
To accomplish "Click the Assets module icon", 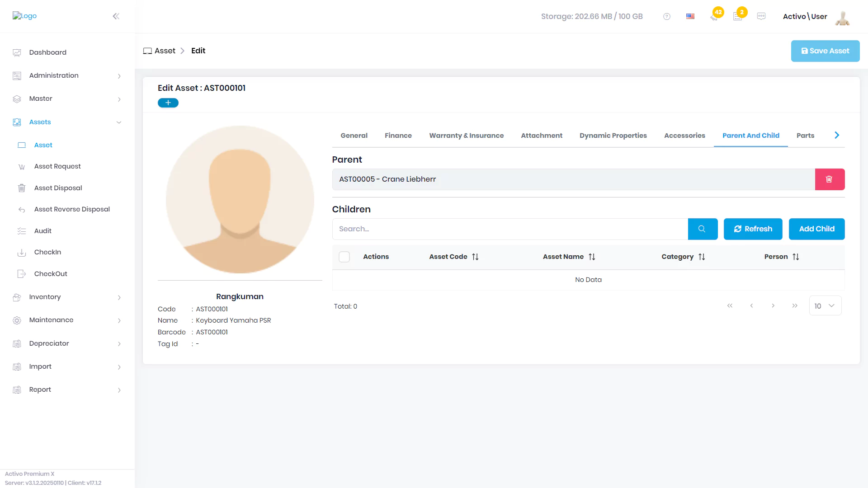I will click(17, 122).
